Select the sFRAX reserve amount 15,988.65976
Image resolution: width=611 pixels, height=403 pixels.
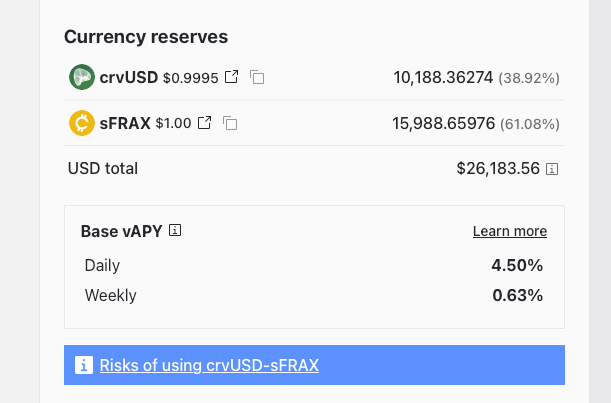coord(443,123)
